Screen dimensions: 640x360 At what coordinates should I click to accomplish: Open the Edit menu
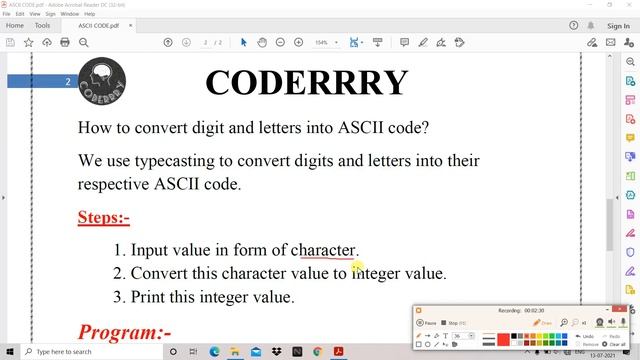coord(20,14)
